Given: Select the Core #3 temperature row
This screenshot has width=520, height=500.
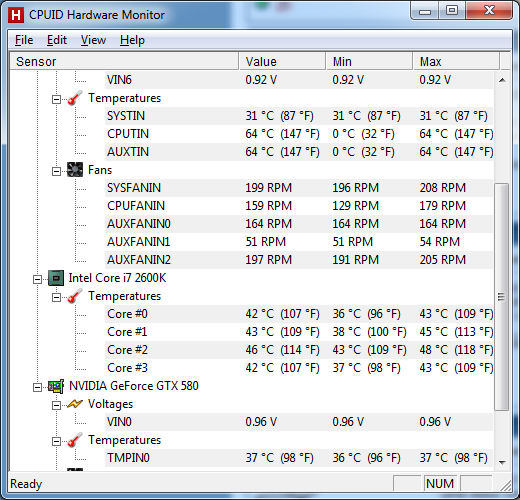Looking at the screenshot, I should (299, 368).
